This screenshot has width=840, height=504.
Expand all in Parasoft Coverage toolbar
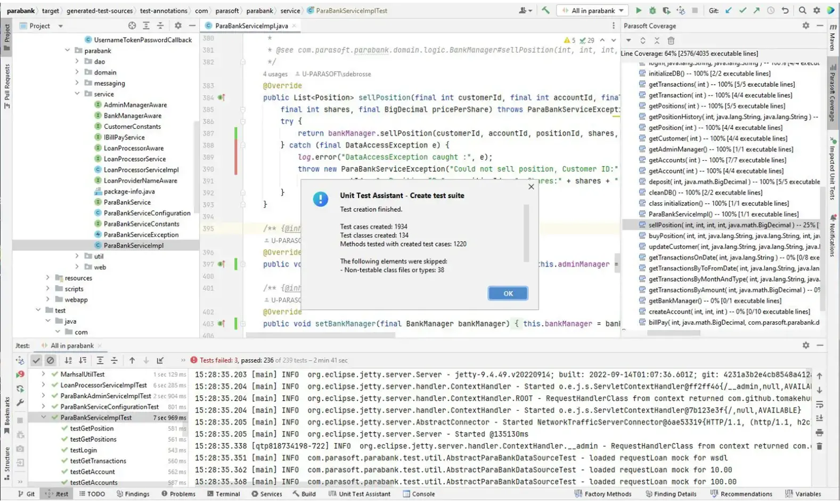click(643, 40)
